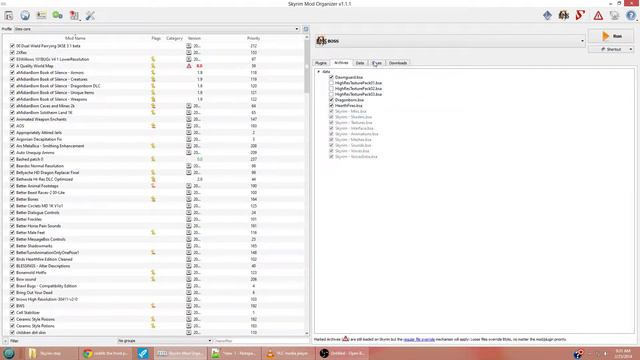This screenshot has height=360, width=640.
Task: Click the warning icon on A Quality World Map row
Action: pos(189,66)
